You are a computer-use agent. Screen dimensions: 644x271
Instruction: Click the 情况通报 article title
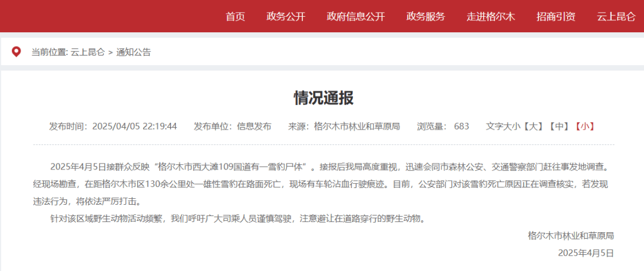(x=323, y=98)
